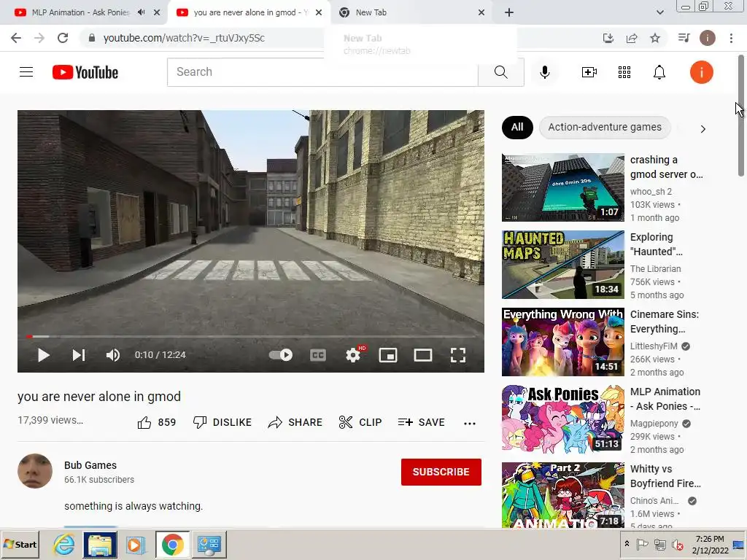Open the tab search dropdown arrow

pos(659,12)
